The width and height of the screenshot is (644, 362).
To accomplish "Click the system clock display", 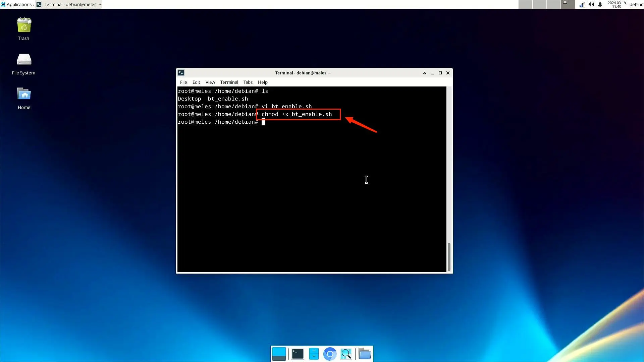I will [x=616, y=4].
